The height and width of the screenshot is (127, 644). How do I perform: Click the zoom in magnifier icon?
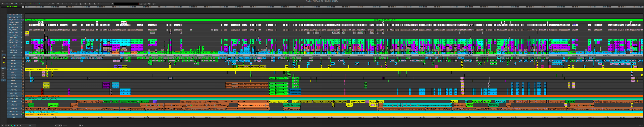point(71,4)
